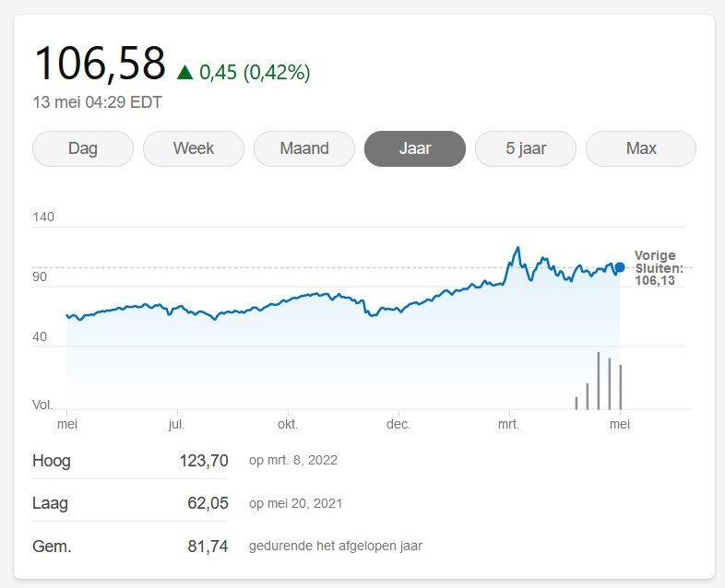725x588 pixels.
Task: Click the selected Jaar tab
Action: click(415, 148)
